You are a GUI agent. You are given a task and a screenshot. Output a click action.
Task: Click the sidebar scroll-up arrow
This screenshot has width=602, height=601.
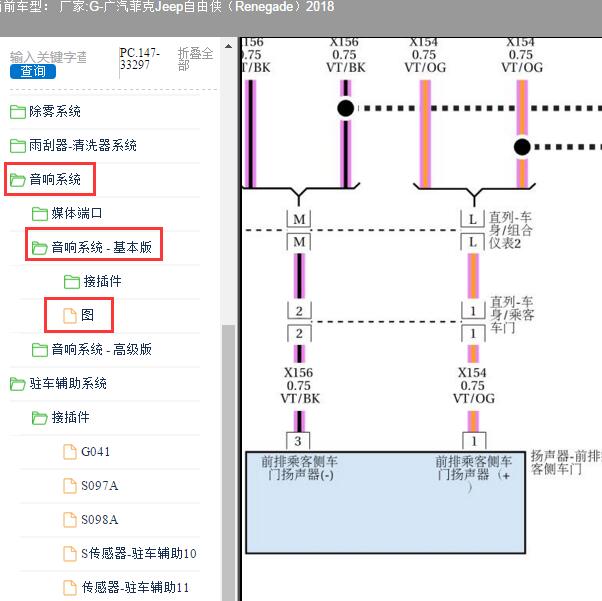coord(228,46)
